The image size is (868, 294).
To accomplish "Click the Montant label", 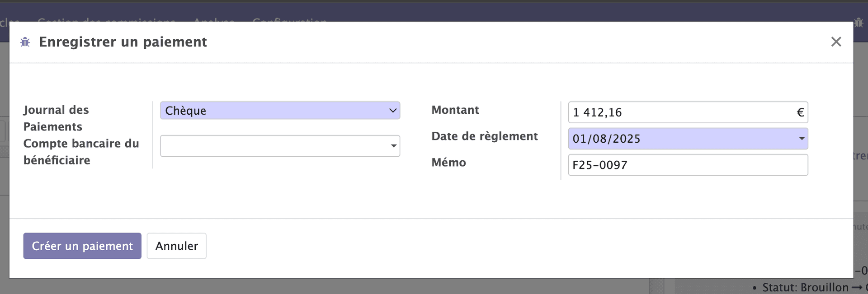I will (x=455, y=110).
